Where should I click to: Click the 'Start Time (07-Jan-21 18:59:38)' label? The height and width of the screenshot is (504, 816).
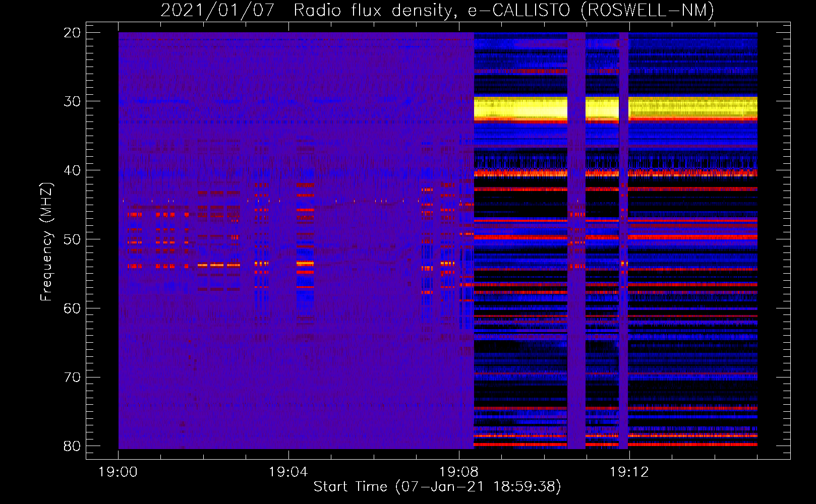pyautogui.click(x=437, y=487)
